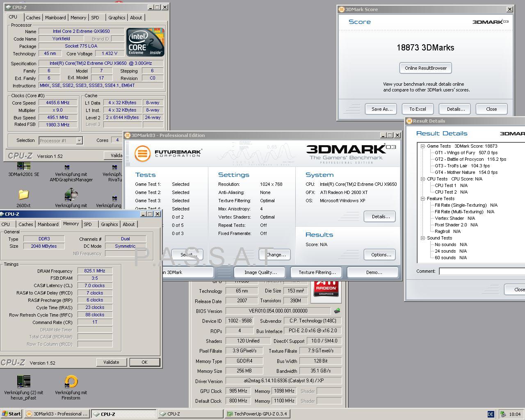Click the Result Details window title icon
The image size is (525, 420).
tap(409, 121)
